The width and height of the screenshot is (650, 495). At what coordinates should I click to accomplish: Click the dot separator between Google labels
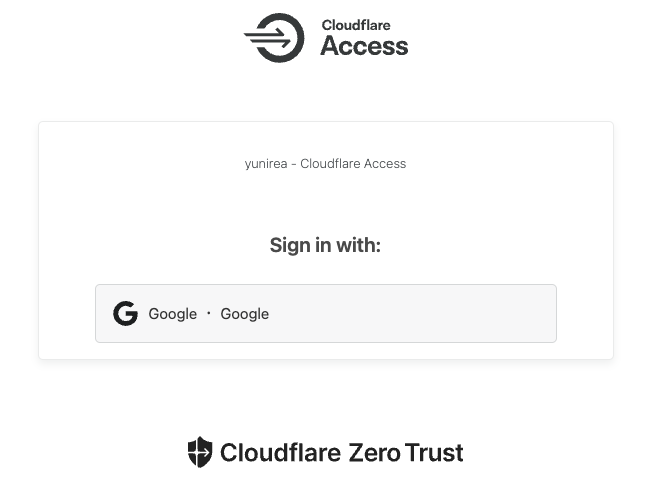tap(208, 314)
